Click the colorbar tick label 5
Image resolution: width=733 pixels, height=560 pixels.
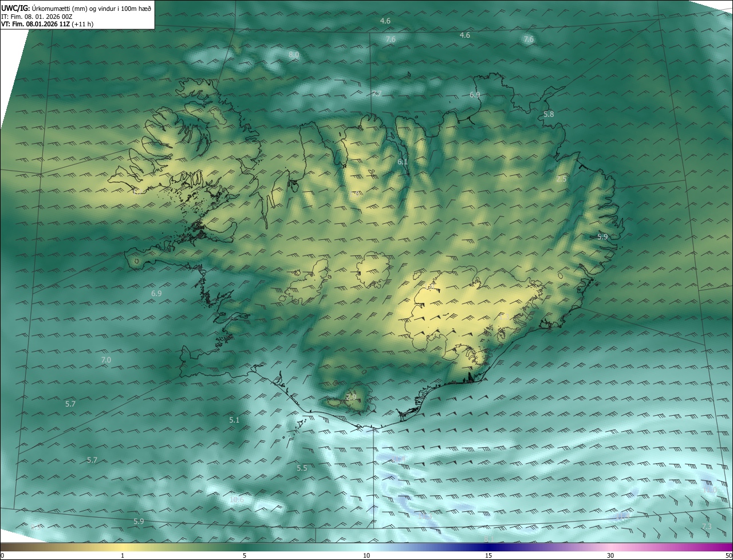pyautogui.click(x=245, y=556)
